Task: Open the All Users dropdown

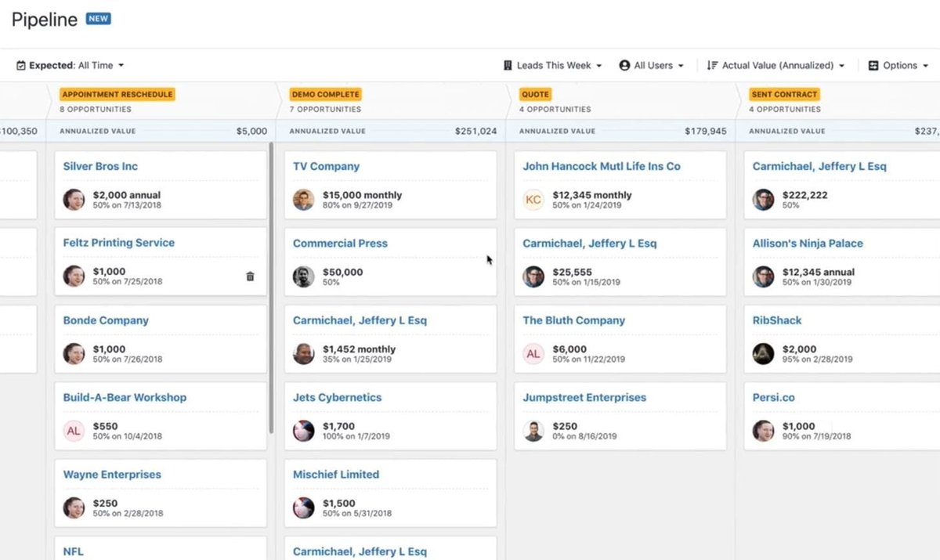Action: click(652, 66)
